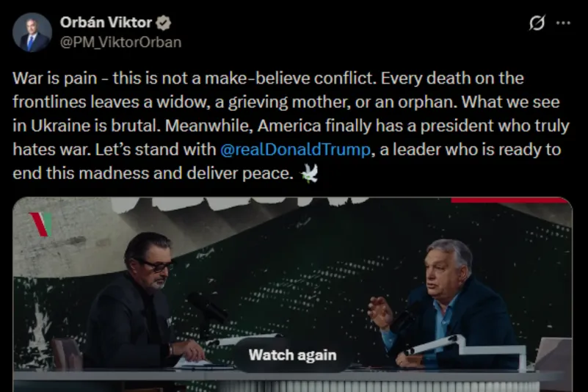Open the post by clicking its body text
This screenshot has height=392, width=588.
pos(291,126)
